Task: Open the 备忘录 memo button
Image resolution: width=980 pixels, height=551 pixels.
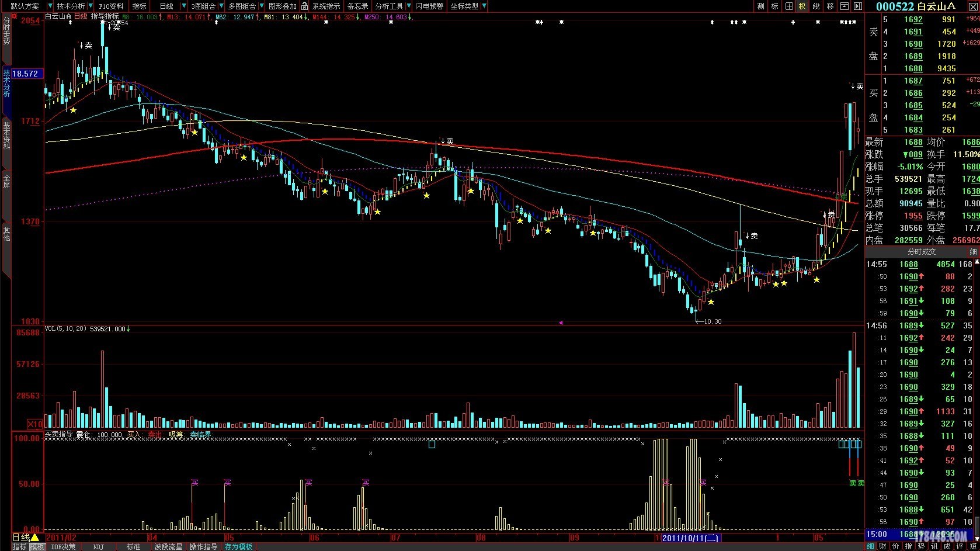Action: coord(357,6)
